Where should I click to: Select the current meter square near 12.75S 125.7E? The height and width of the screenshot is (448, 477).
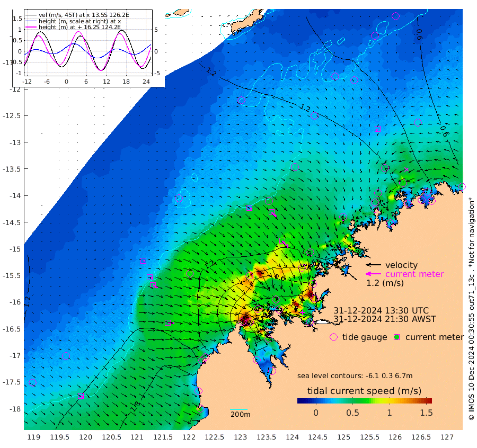coord(377,129)
